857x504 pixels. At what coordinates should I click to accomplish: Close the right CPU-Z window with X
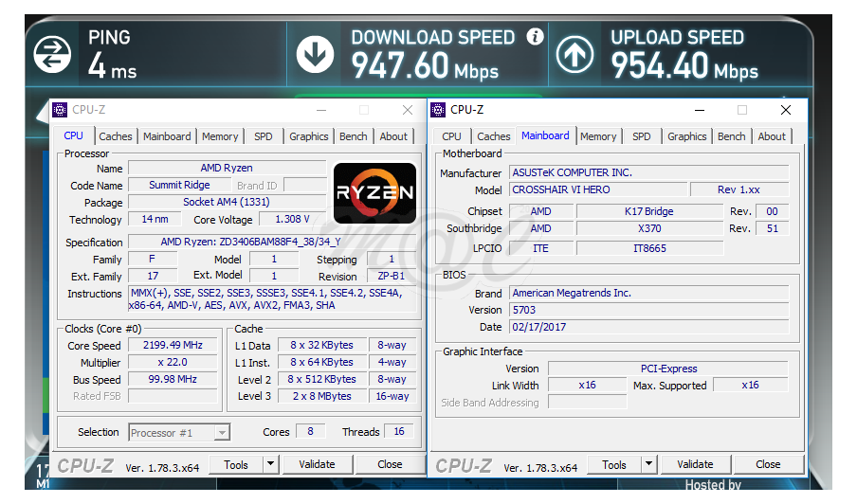786,110
